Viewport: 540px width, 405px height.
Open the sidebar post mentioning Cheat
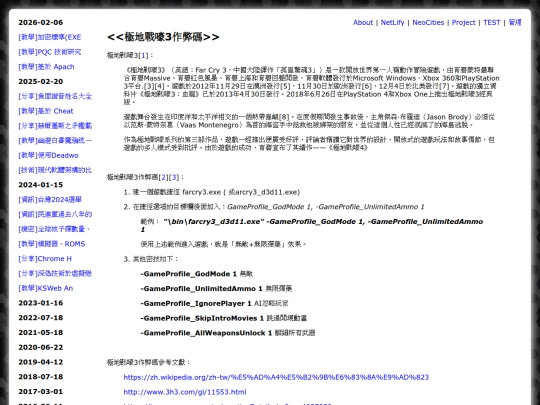coord(46,111)
